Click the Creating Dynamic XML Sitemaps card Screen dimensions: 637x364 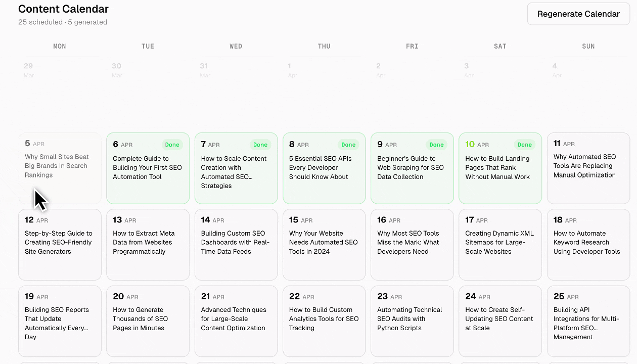tap(500, 243)
